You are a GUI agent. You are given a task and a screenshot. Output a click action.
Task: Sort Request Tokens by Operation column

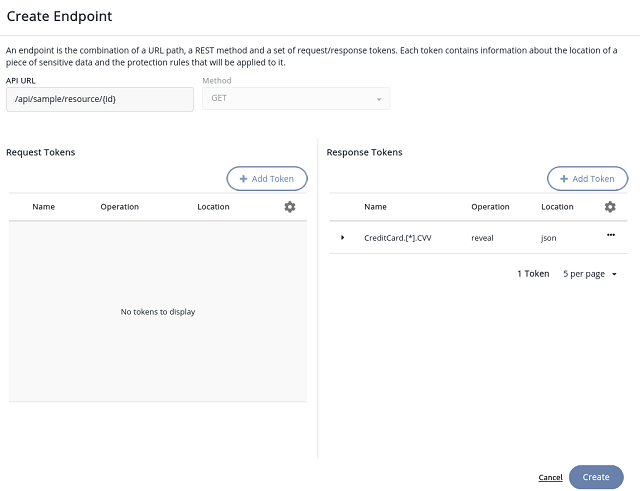[119, 207]
